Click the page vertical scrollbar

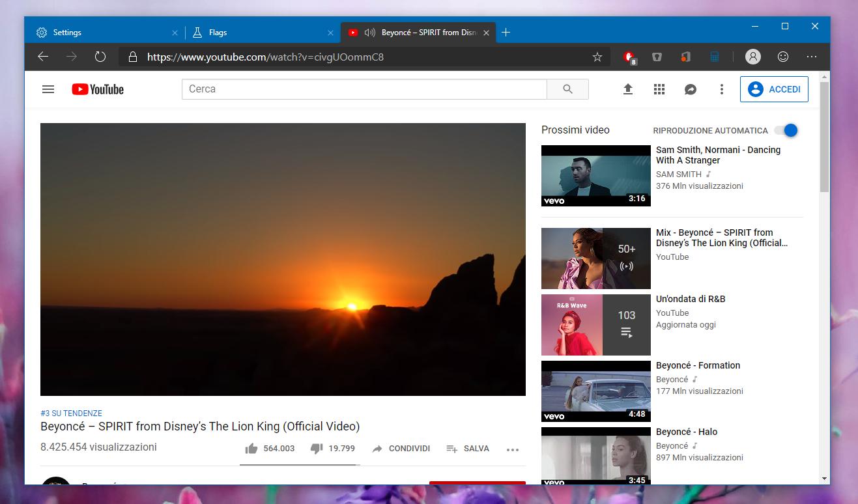[x=825, y=137]
